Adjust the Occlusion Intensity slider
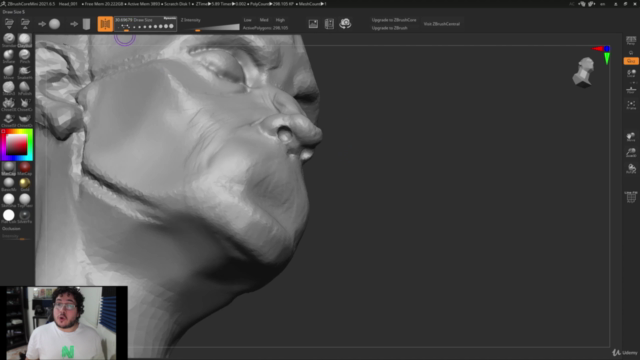Screen dimensions: 640x360 pos(16,237)
